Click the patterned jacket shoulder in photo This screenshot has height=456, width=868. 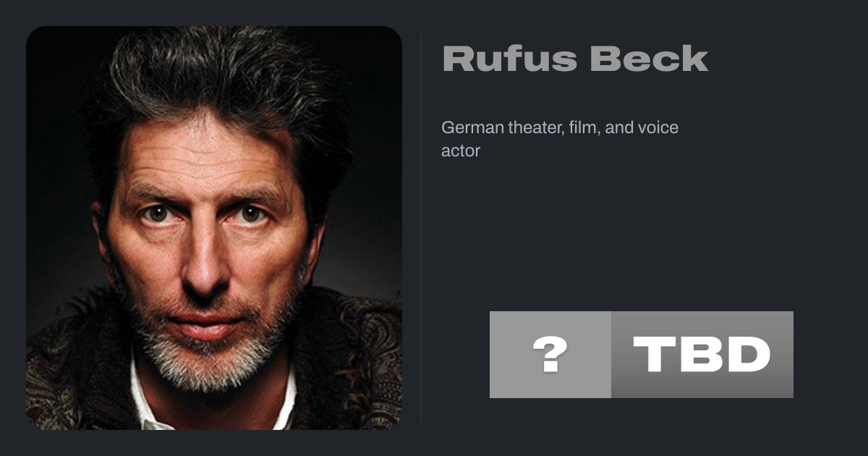(x=354, y=362)
